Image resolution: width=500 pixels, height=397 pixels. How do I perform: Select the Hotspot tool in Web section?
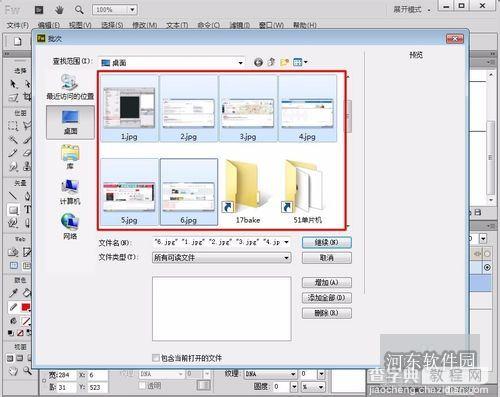pyautogui.click(x=13, y=252)
